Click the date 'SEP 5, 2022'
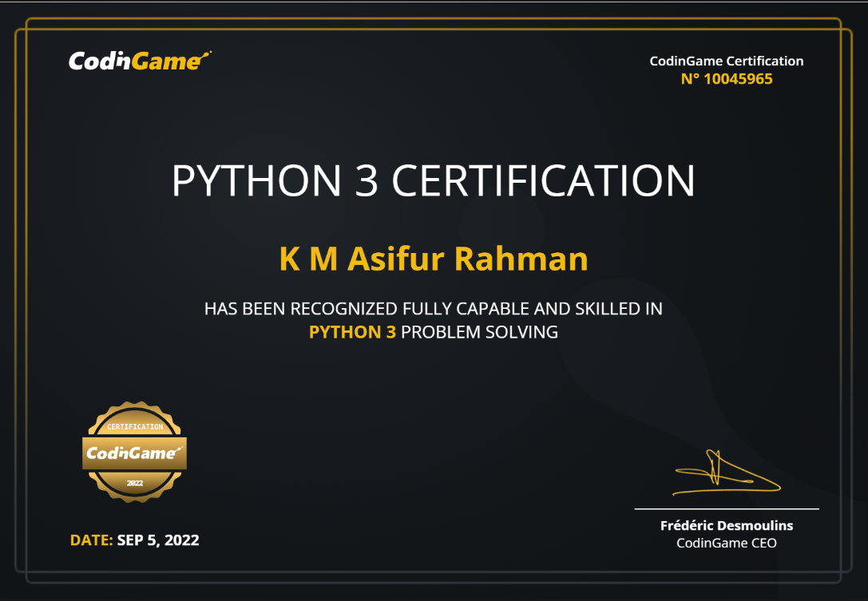868x601 pixels. [x=158, y=540]
